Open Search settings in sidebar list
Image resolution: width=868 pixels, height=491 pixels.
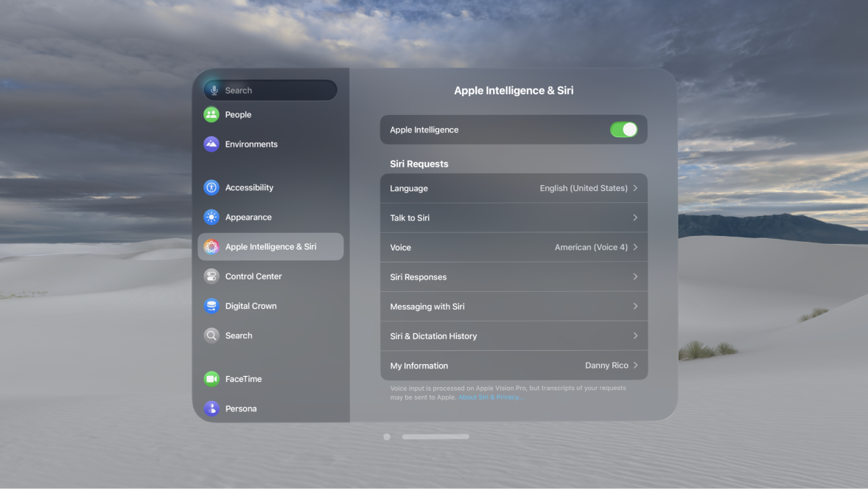click(x=239, y=335)
